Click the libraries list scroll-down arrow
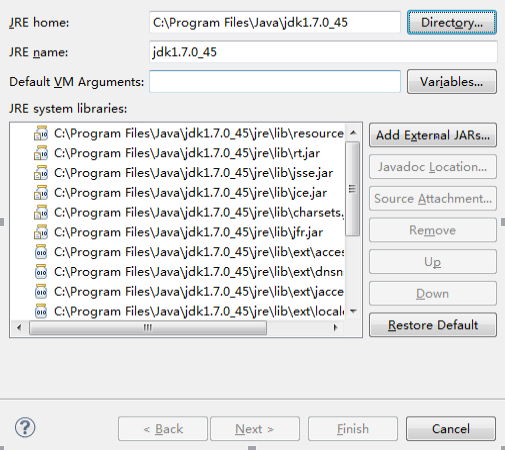The image size is (505, 450). (353, 311)
